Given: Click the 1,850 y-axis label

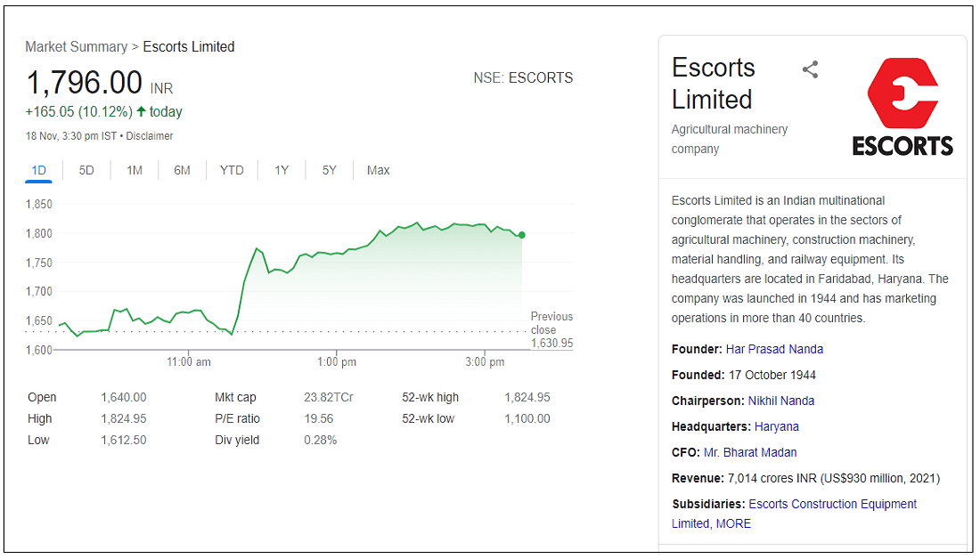Looking at the screenshot, I should (x=38, y=204).
